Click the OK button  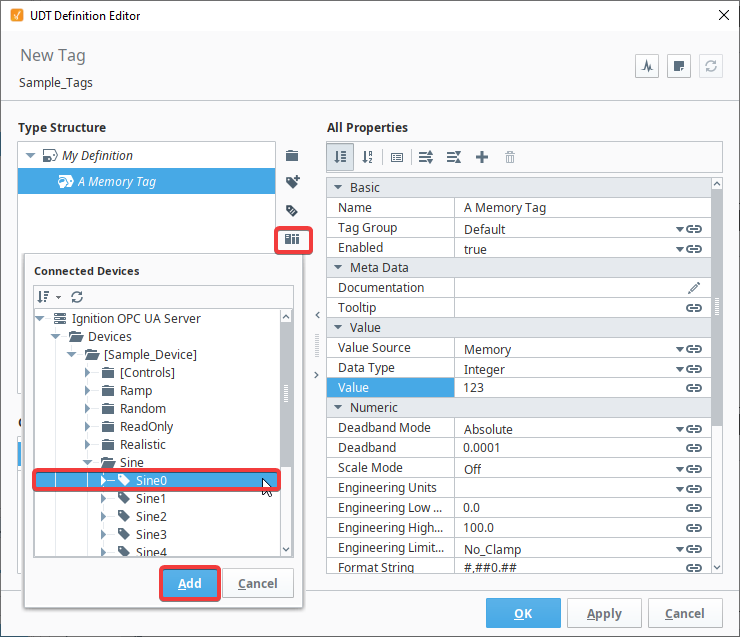[x=523, y=613]
